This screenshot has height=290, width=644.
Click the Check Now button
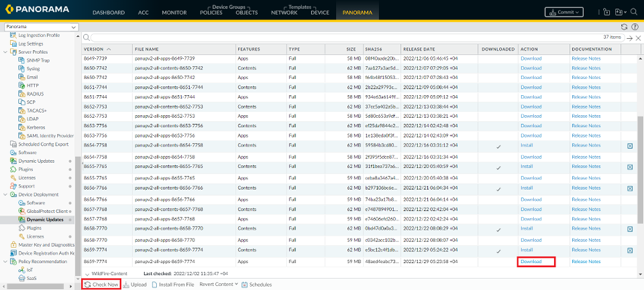click(x=102, y=284)
